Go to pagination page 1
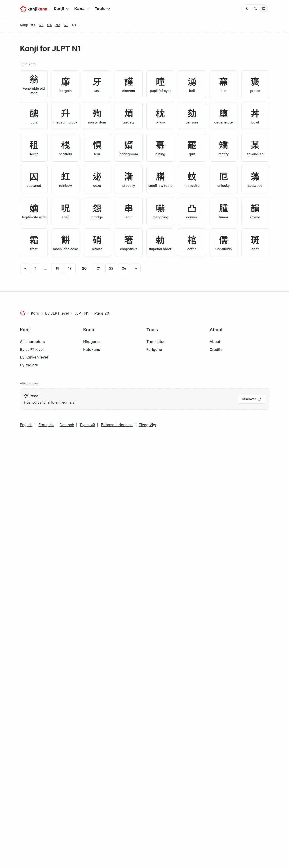289x868 pixels. (36, 269)
